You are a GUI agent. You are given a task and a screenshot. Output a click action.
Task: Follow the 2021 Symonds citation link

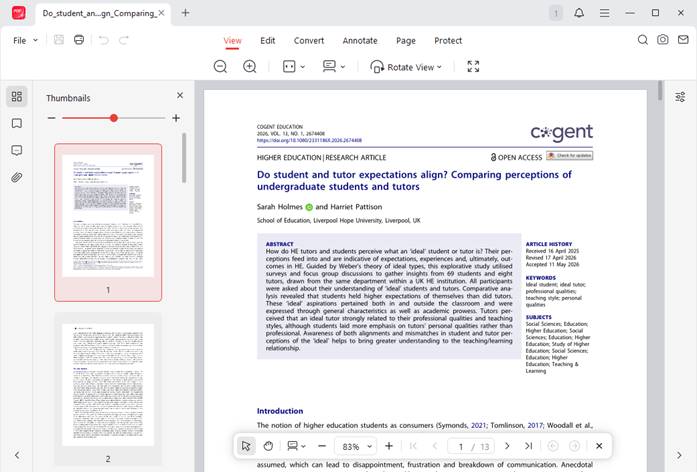[x=478, y=425]
